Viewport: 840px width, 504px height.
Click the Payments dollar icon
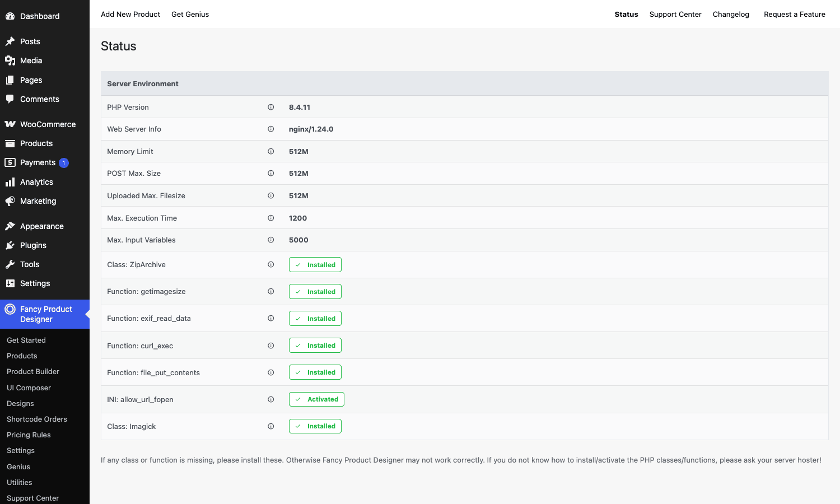click(x=10, y=162)
